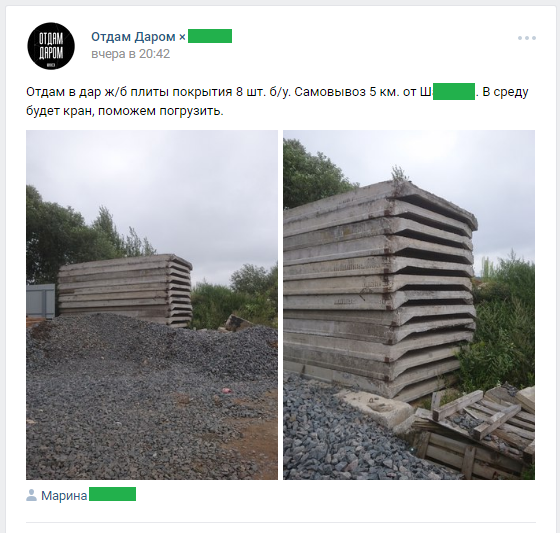560x533 pixels.
Task: Open the right close-up photo of slabs
Action: (x=409, y=305)
